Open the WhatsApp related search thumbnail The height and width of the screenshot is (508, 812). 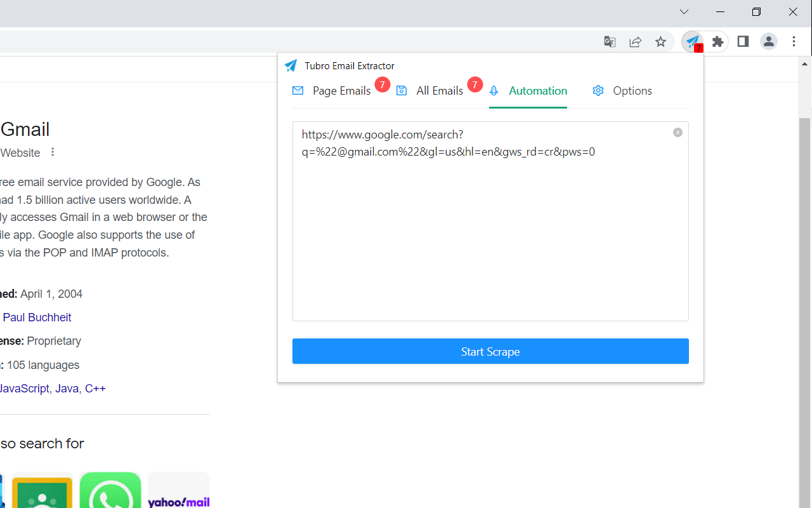click(x=110, y=490)
